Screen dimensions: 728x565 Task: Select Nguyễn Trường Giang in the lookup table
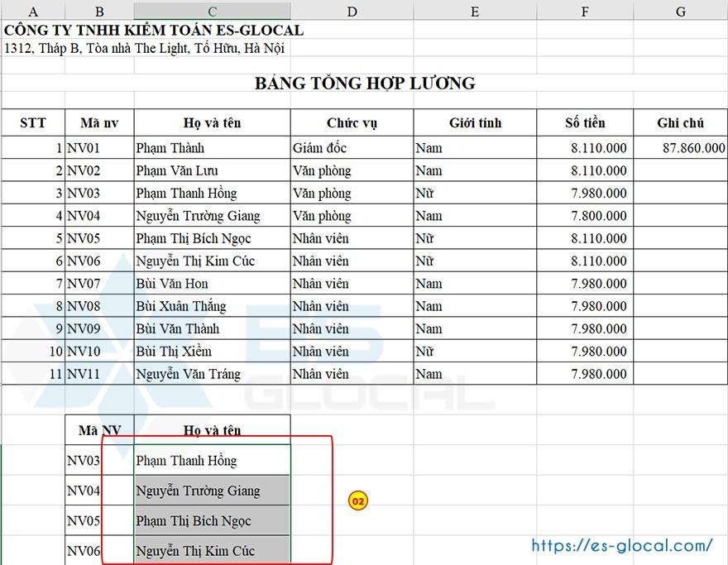(212, 491)
